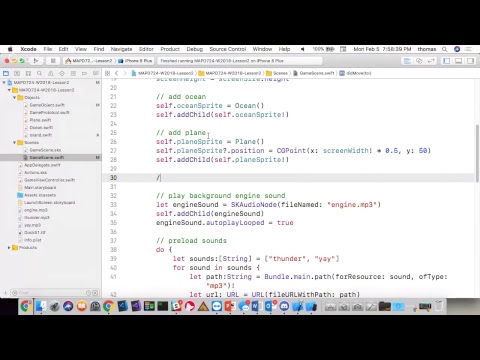
Task: Open the Symbol navigator icon
Action: click(28, 73)
